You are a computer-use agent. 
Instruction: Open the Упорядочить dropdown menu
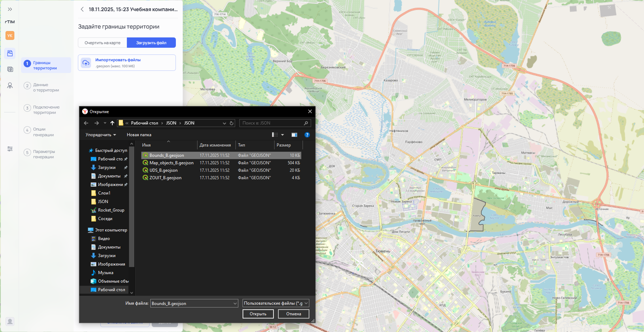(x=101, y=135)
